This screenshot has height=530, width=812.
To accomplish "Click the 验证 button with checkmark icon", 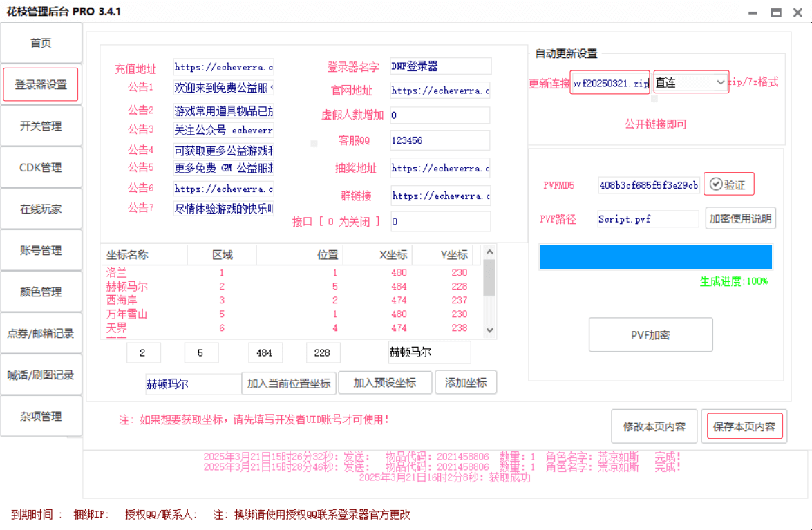I will point(728,184).
